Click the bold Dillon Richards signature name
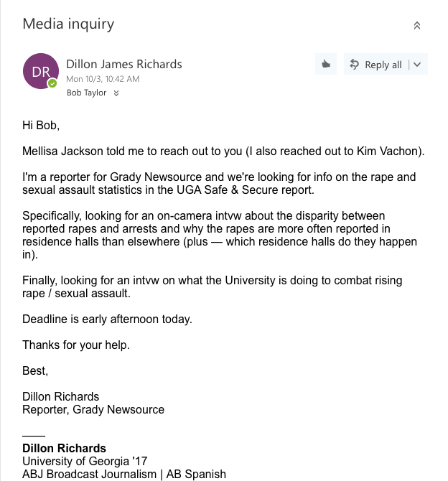The image size is (448, 481). coord(64,448)
